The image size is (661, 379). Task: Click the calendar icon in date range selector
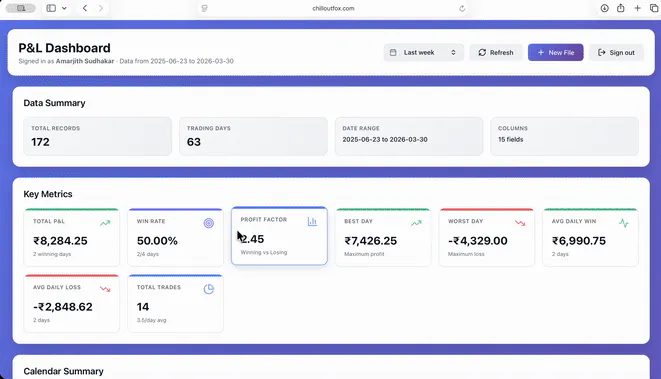point(393,52)
